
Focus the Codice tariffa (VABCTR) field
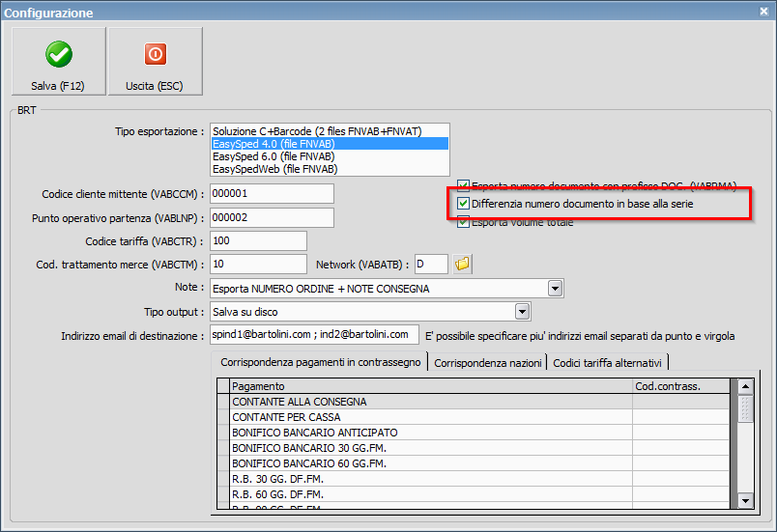coord(258,240)
